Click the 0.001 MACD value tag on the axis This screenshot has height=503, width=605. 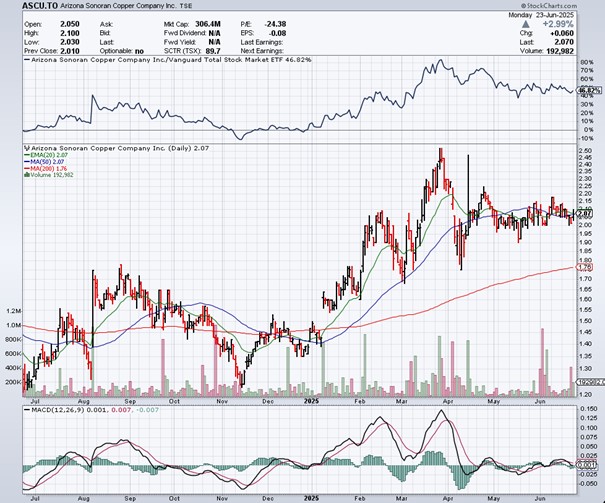tap(587, 465)
